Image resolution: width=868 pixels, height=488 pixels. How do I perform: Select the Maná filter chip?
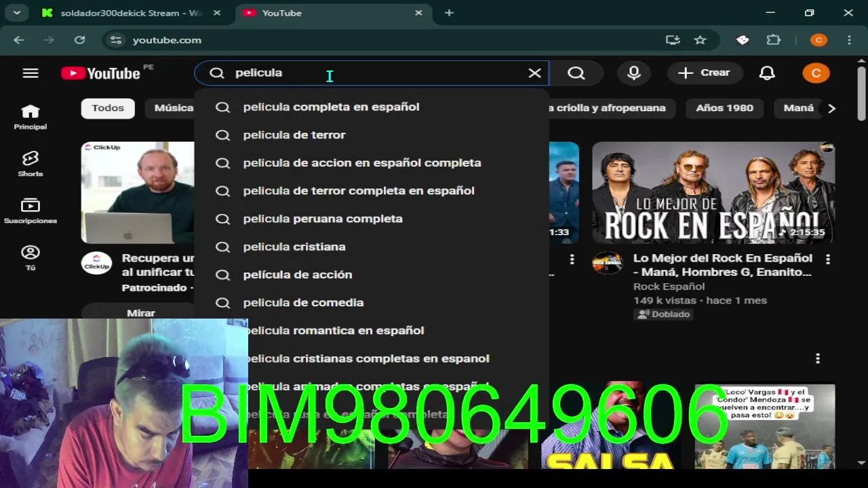tap(798, 108)
